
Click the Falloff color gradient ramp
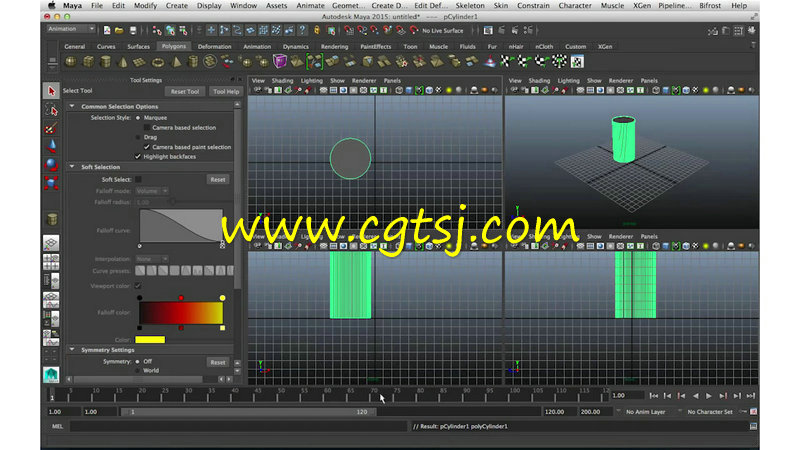pos(181,313)
